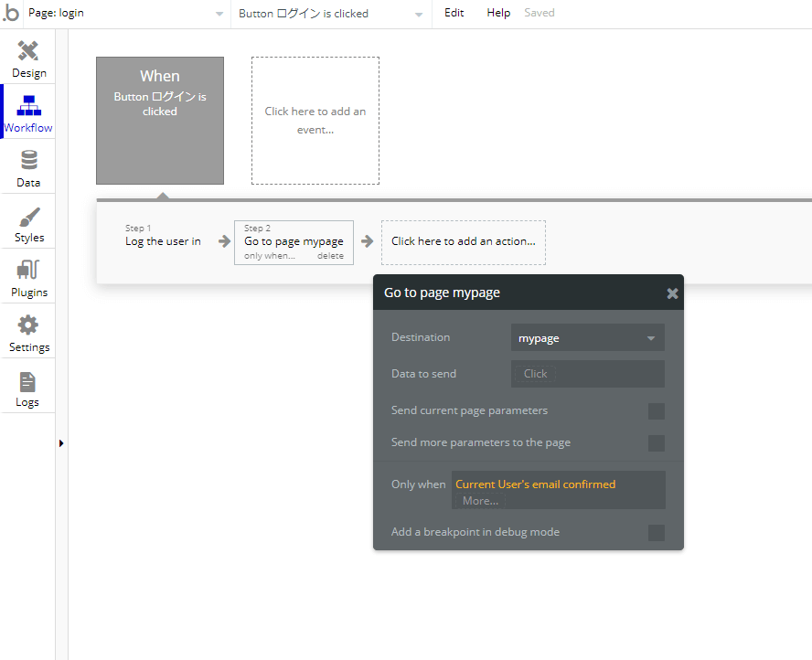The width and height of the screenshot is (812, 660).
Task: Open the Help menu
Action: click(498, 13)
